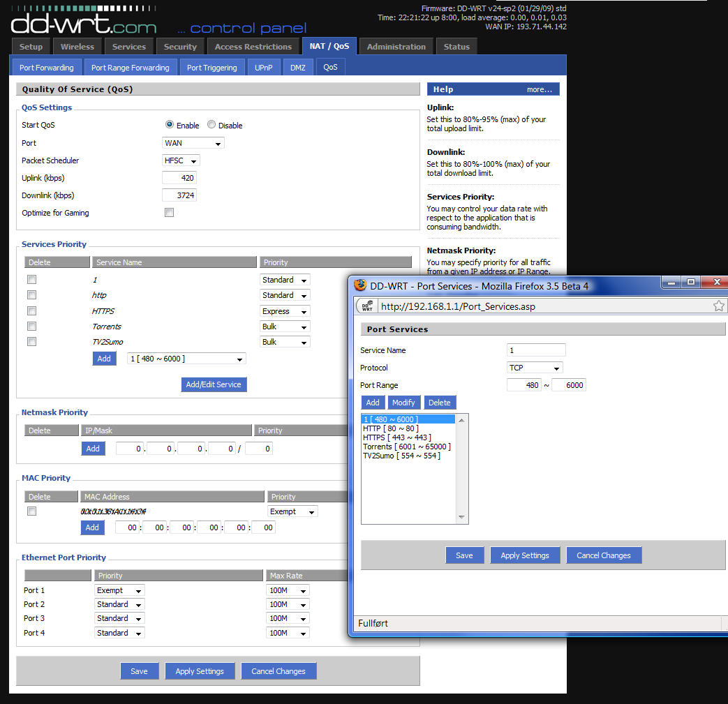
Task: Open Port 3 Max Rate dropdown
Action: point(288,618)
